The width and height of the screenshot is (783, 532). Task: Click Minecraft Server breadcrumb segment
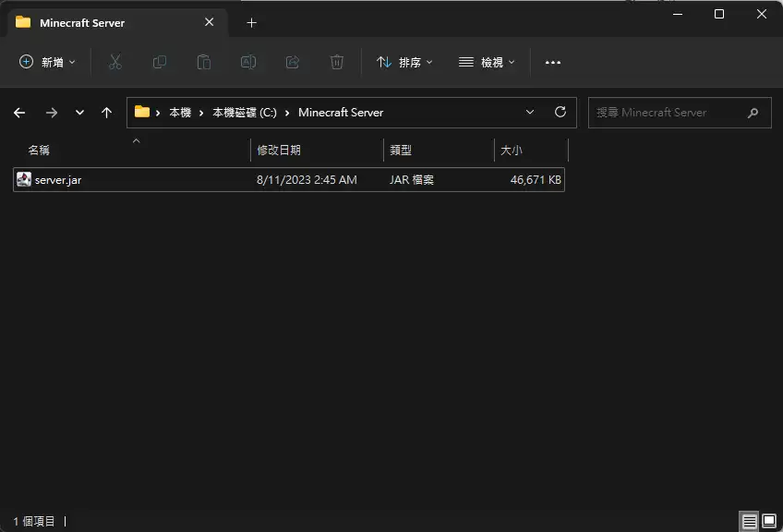coord(341,113)
